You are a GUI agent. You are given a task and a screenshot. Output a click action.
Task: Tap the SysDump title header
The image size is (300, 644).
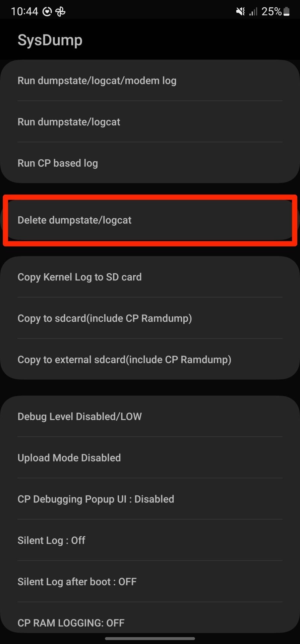50,40
